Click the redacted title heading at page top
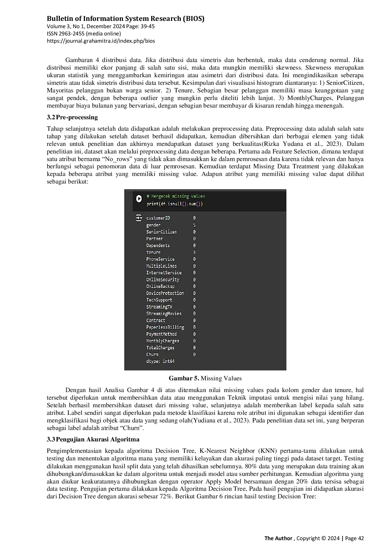The width and height of the screenshot is (392, 555). [125, 19]
